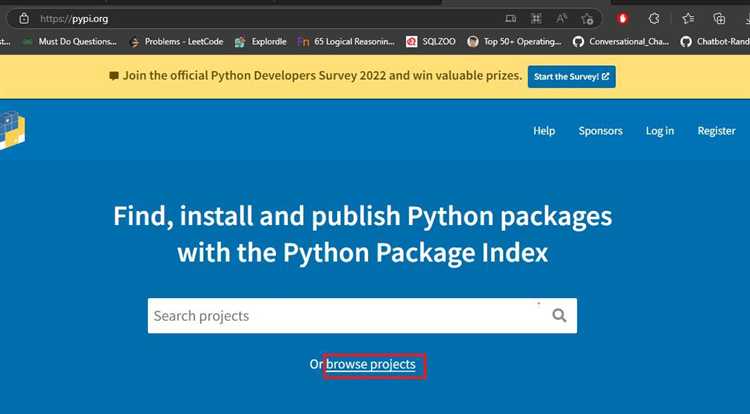The width and height of the screenshot is (750, 414).
Task: Click the device/tab cast icon in address bar
Action: pos(510,19)
